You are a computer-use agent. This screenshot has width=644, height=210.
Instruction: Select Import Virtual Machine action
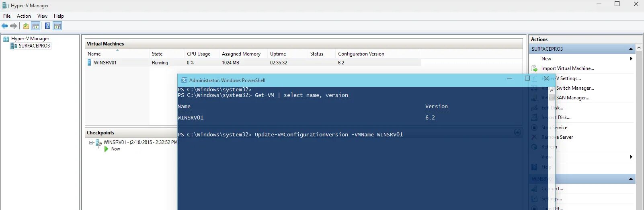click(568, 68)
